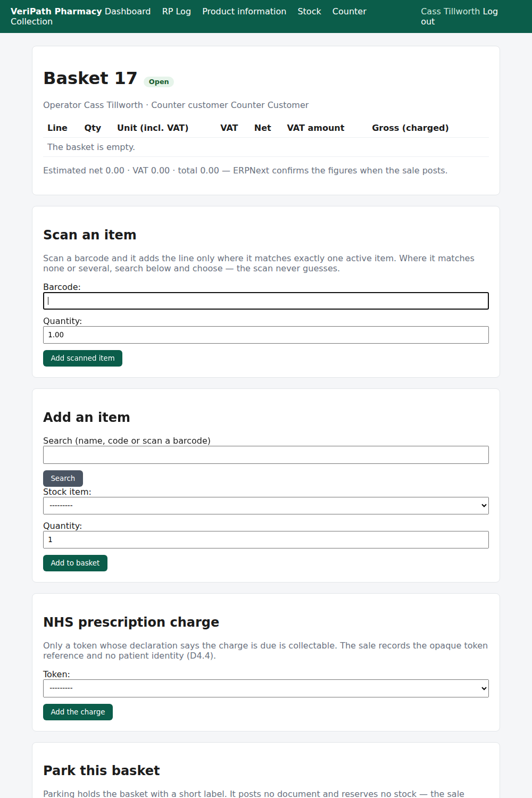Expand the NHS Token dropdown
This screenshot has width=532, height=798.
point(266,688)
